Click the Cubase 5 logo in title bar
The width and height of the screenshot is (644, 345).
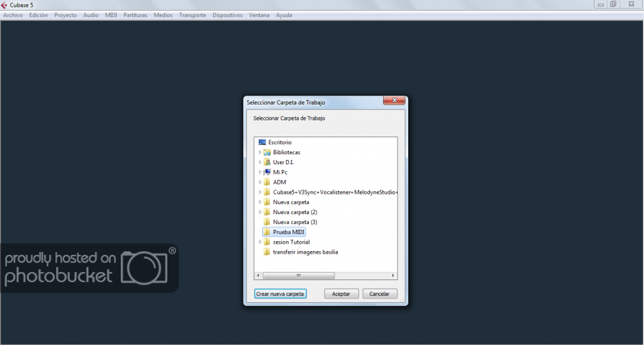(4, 5)
